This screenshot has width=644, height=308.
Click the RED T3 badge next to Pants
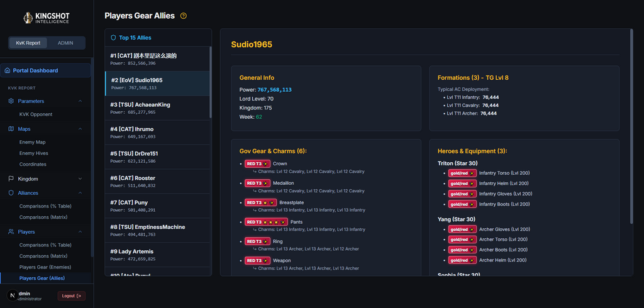click(266, 222)
